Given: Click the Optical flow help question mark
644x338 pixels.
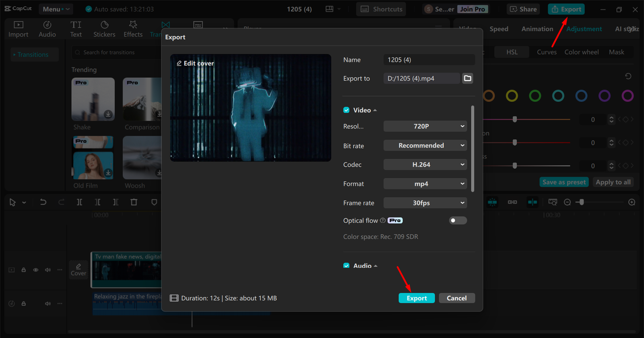Looking at the screenshot, I should tap(383, 221).
